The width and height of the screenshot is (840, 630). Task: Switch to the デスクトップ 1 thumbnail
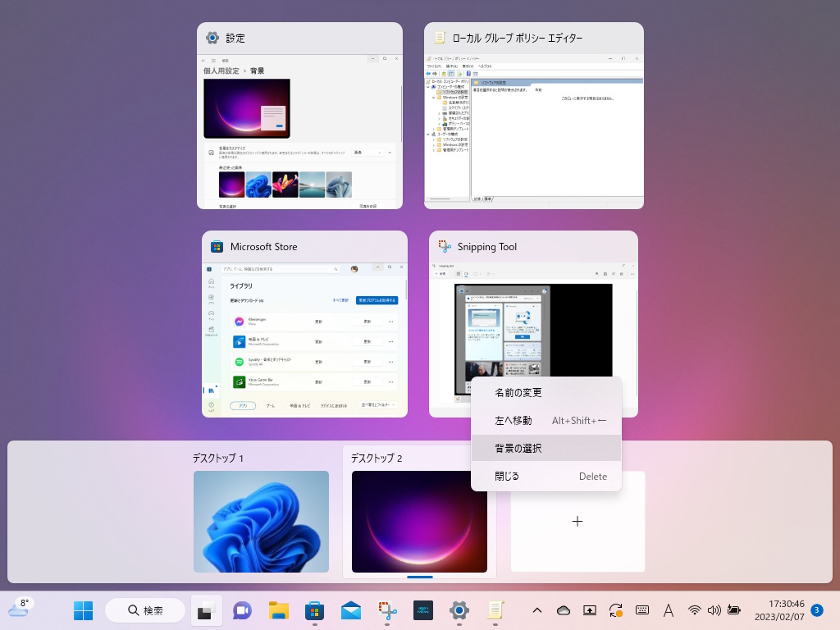[x=261, y=522]
